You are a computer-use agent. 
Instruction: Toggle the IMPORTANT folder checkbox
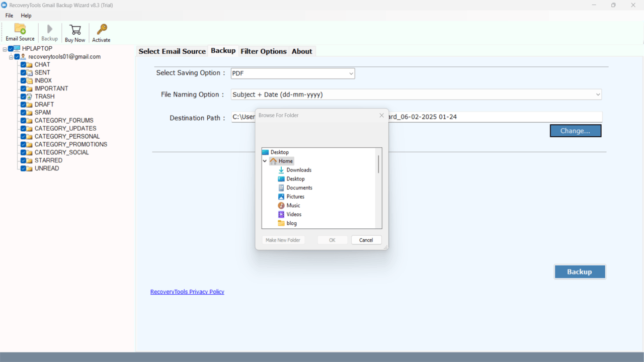pos(23,88)
